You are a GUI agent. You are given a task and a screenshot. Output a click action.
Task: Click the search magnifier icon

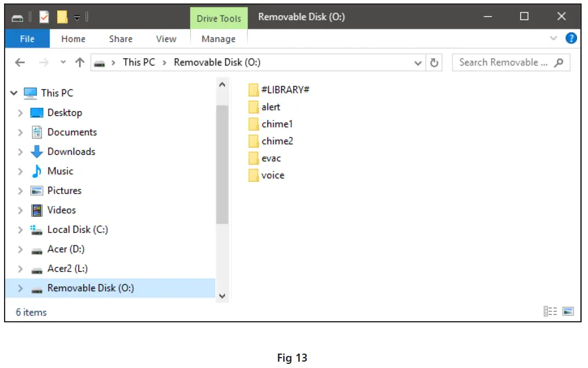pos(559,62)
